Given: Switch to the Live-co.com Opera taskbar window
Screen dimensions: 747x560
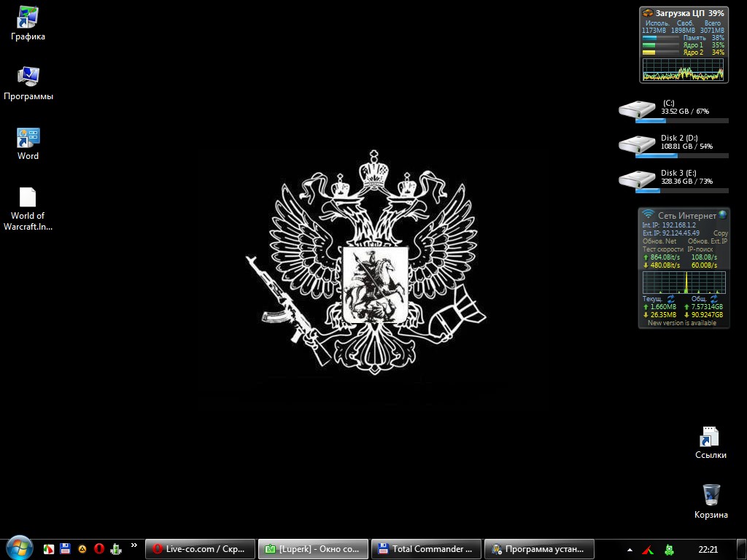Looking at the screenshot, I should [200, 549].
